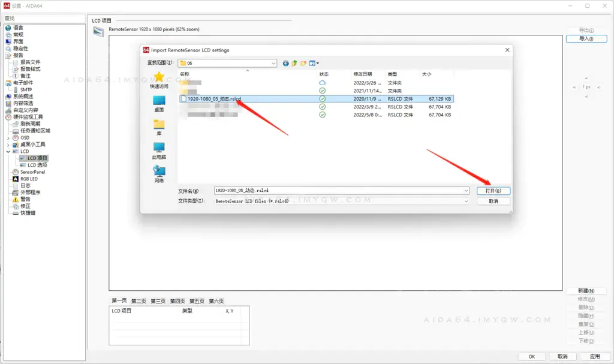Select 常规 in the settings tree
This screenshot has height=364, width=614.
click(18, 35)
